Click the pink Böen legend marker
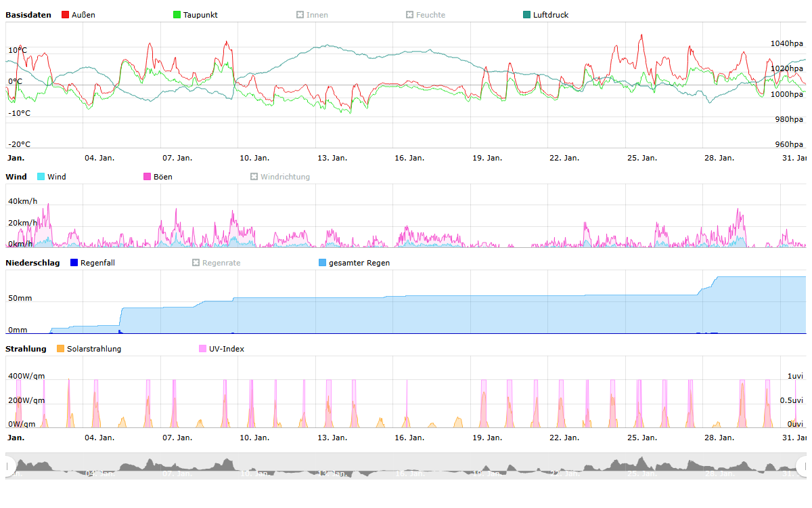Viewport: 812px width, 508px height. (x=148, y=177)
